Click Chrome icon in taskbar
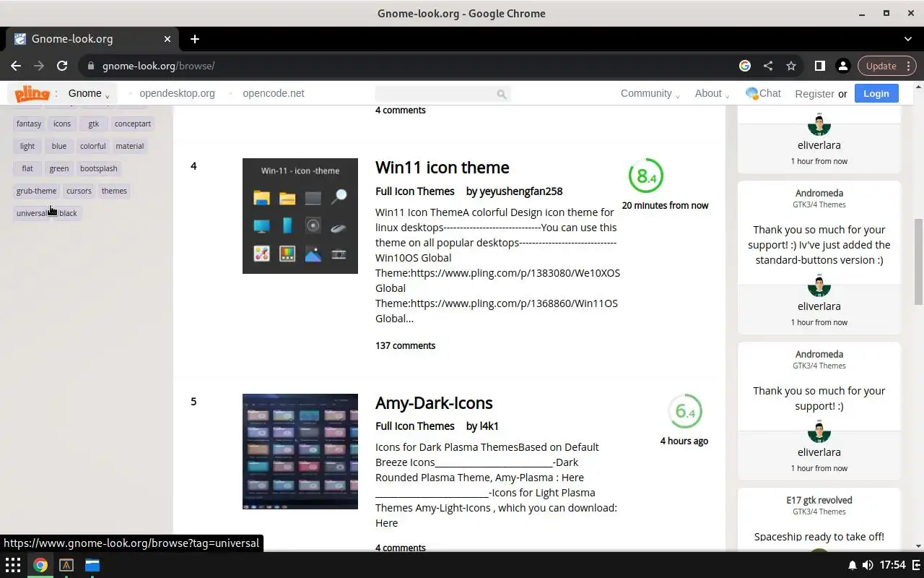 [40, 565]
